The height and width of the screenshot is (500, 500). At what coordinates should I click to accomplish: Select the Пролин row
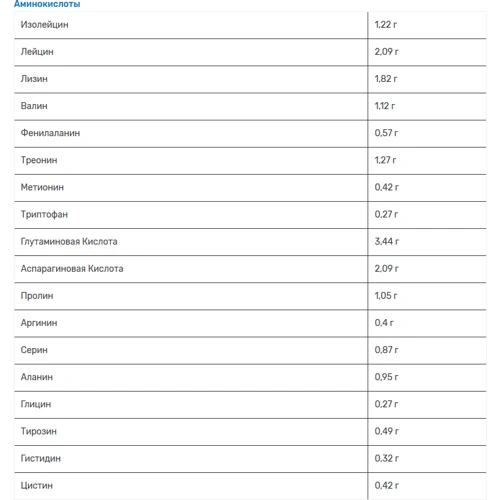click(250, 296)
